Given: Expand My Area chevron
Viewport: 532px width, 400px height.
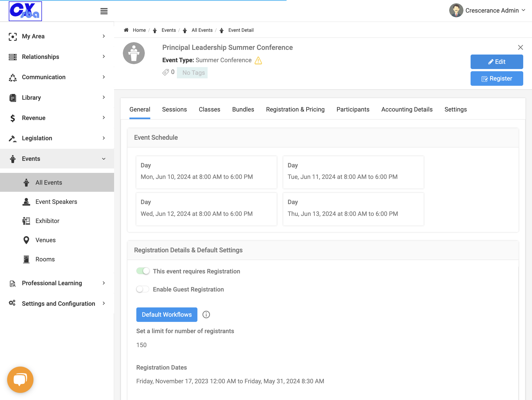Looking at the screenshot, I should (104, 36).
